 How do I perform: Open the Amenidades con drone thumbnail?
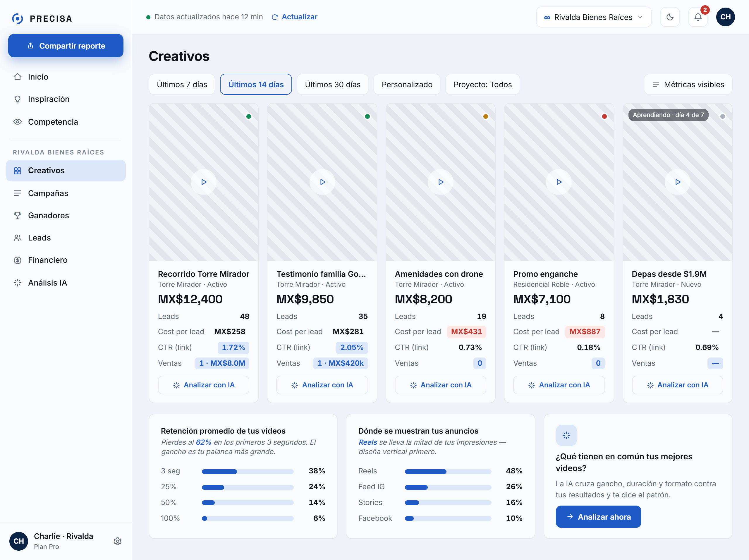pos(440,182)
